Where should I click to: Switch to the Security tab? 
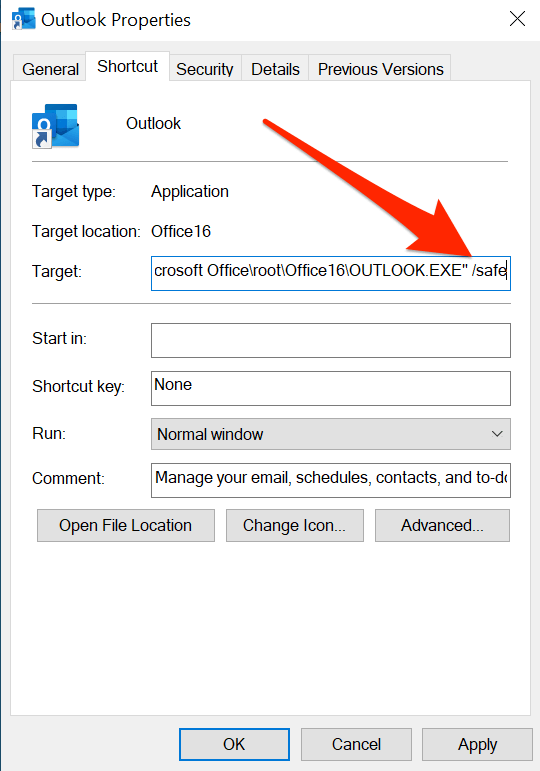tap(205, 69)
